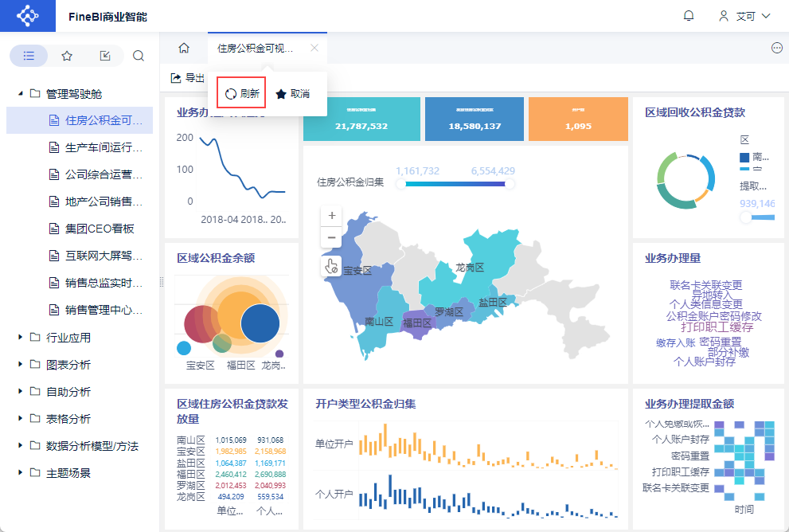Zoom in on the map
The image size is (789, 532).
pyautogui.click(x=331, y=215)
